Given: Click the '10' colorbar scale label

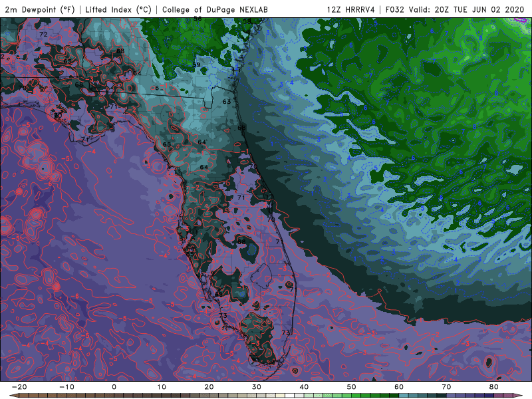Looking at the screenshot, I should 162,387.
